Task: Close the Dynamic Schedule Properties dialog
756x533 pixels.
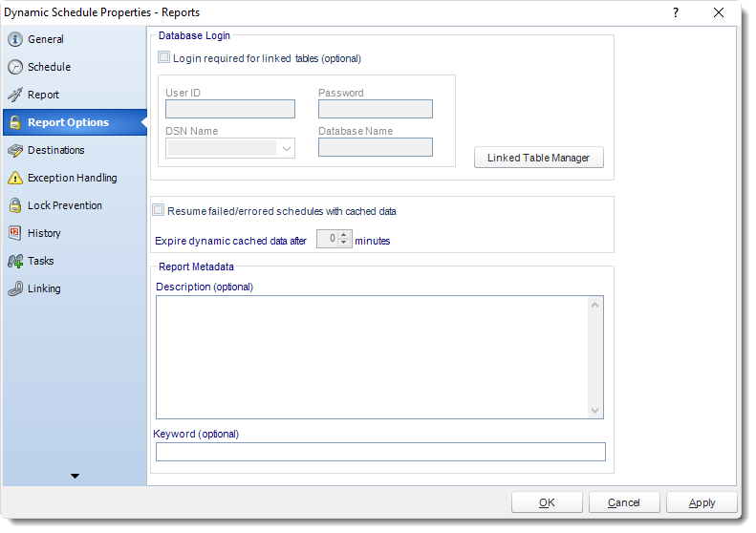Action: pos(719,13)
